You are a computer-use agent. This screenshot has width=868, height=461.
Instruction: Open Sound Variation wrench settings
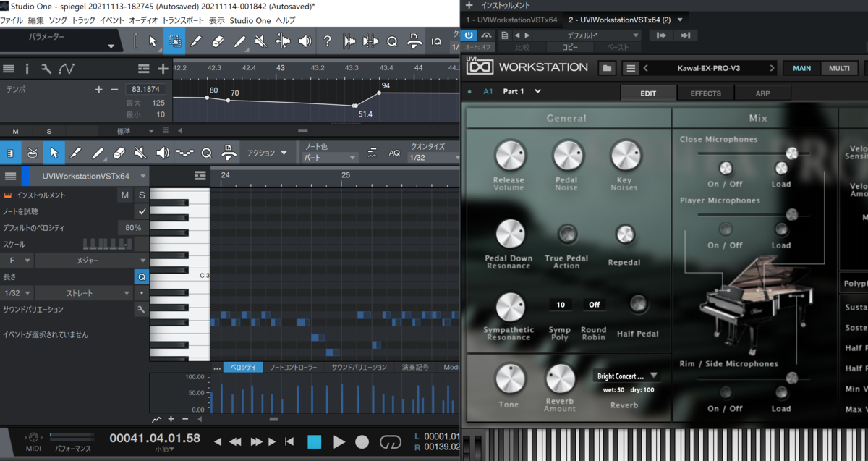pos(141,310)
